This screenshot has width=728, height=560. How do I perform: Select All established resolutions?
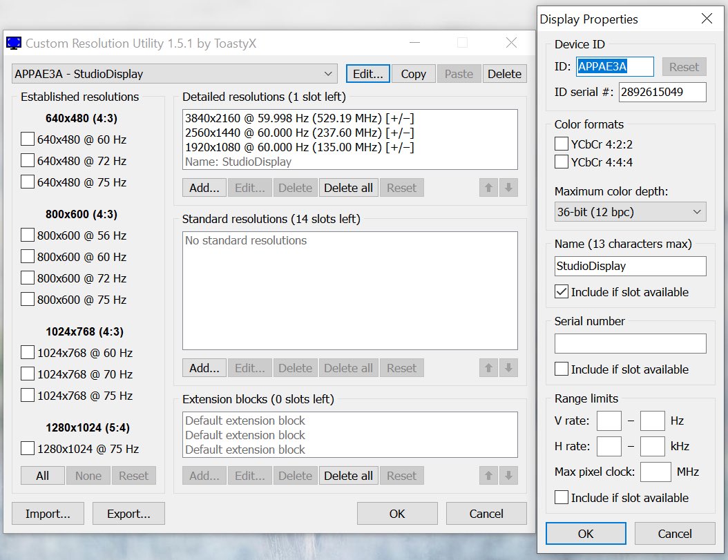click(42, 476)
